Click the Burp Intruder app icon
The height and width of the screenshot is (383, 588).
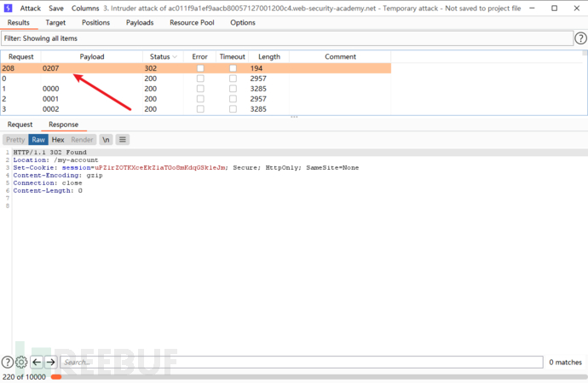8,8
